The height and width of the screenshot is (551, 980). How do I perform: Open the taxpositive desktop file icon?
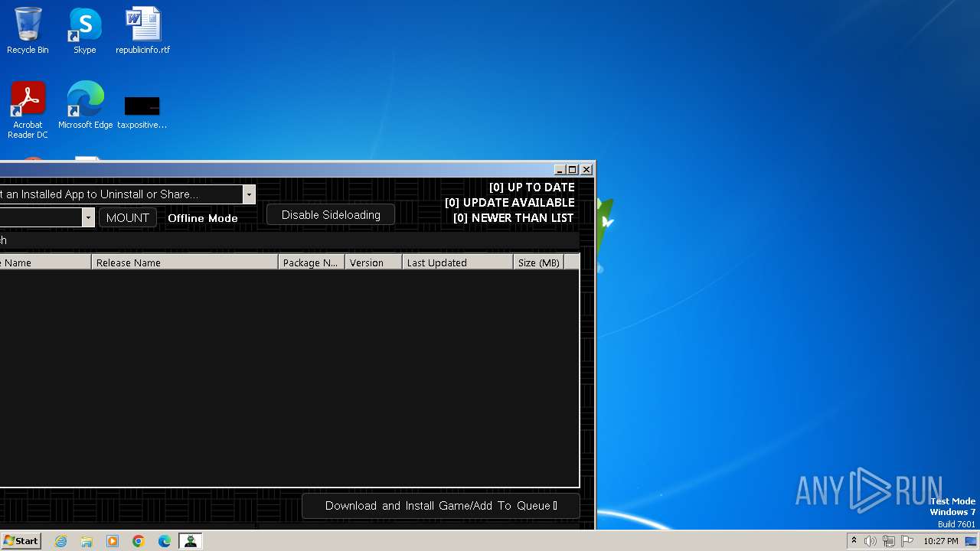point(142,111)
